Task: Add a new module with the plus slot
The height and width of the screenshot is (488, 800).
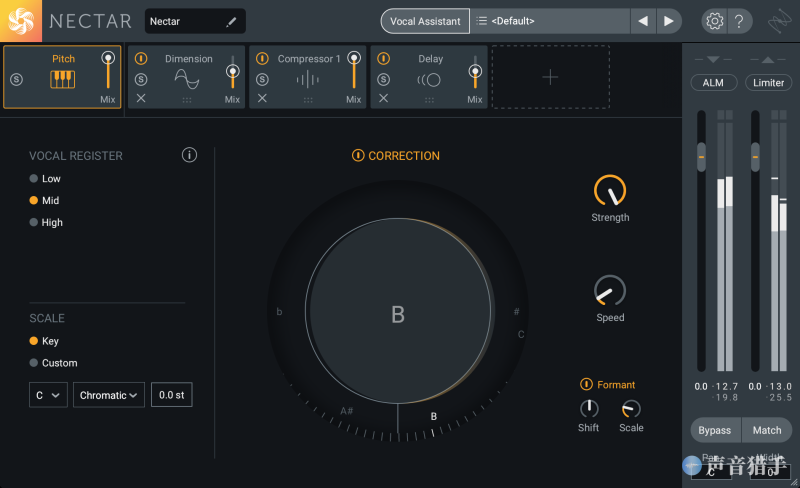Action: [551, 77]
